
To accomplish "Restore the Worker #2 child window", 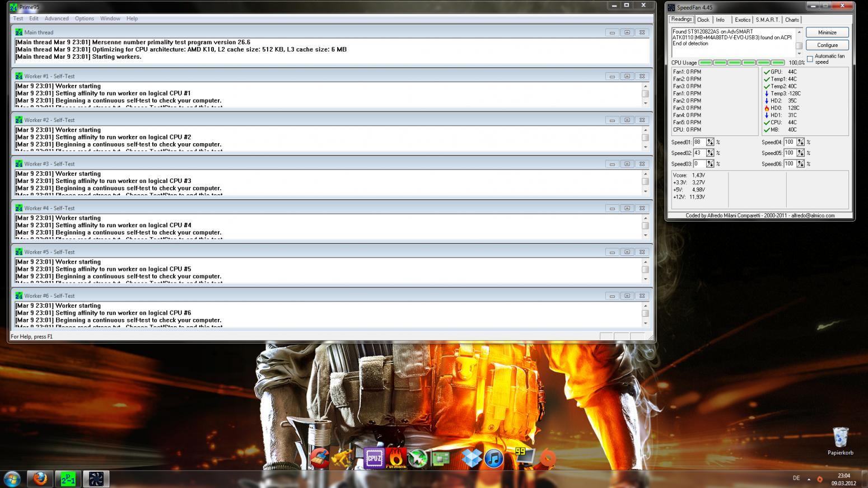I will click(627, 120).
